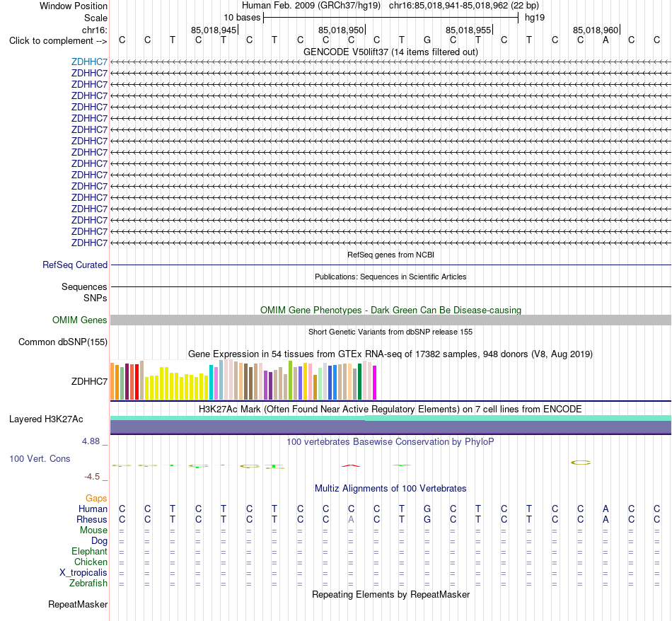Click the light-blue highlighted ZDHHC7 transcript label
Image resolution: width=672 pixels, height=621 pixels.
pyautogui.click(x=89, y=62)
